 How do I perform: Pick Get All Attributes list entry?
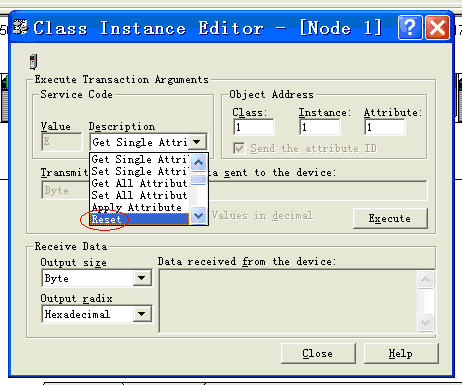pyautogui.click(x=139, y=183)
